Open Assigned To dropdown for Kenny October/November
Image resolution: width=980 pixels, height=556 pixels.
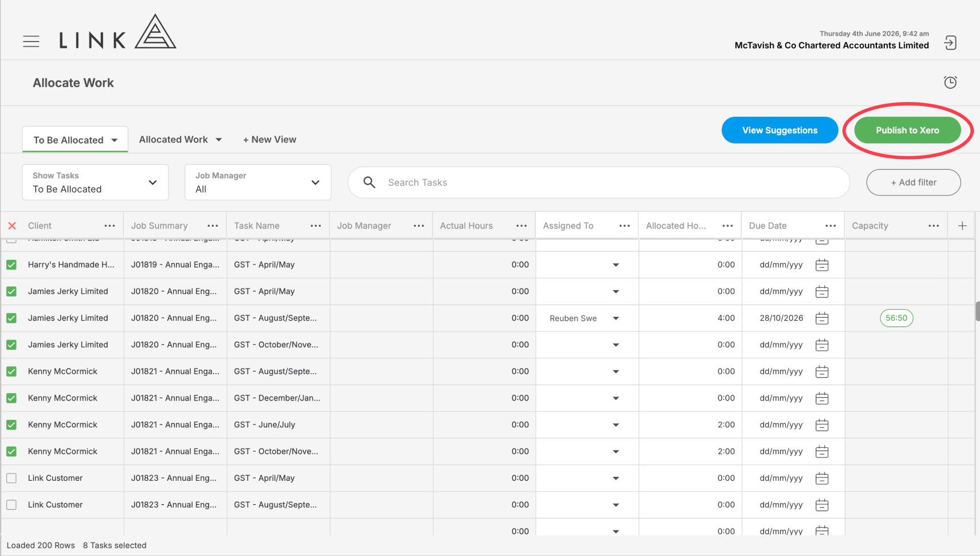(x=616, y=452)
